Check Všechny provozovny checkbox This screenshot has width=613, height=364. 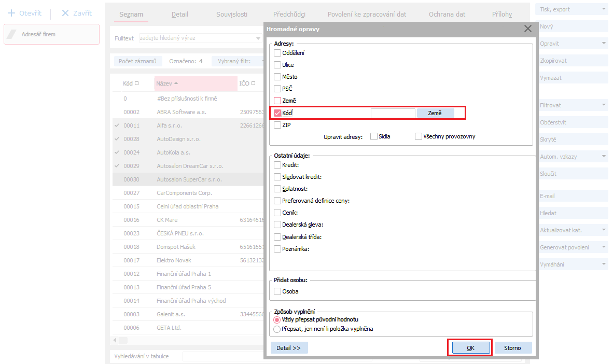[x=419, y=136]
